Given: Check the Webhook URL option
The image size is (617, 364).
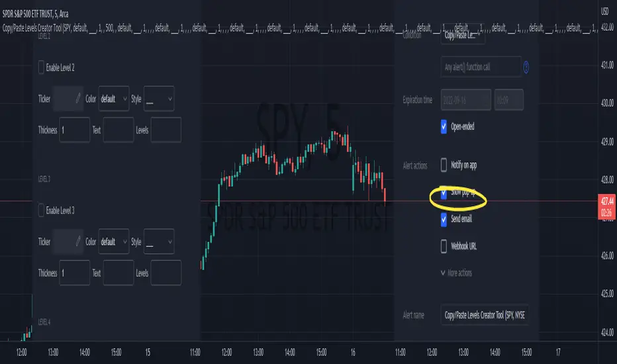Looking at the screenshot, I should [445, 246].
